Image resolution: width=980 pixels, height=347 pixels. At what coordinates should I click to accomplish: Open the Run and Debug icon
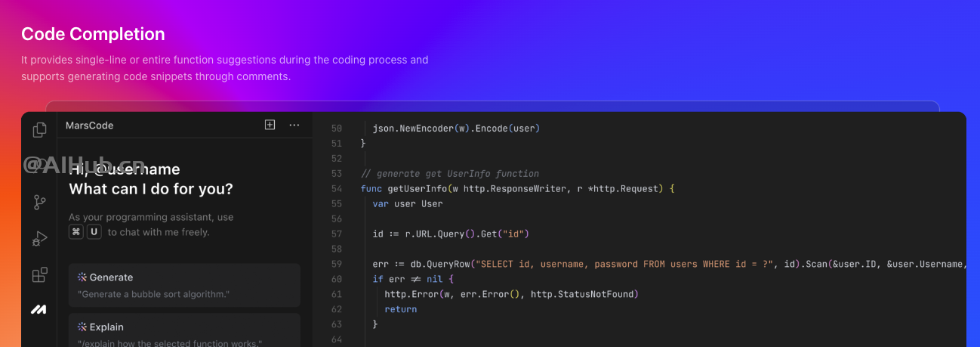(x=39, y=239)
